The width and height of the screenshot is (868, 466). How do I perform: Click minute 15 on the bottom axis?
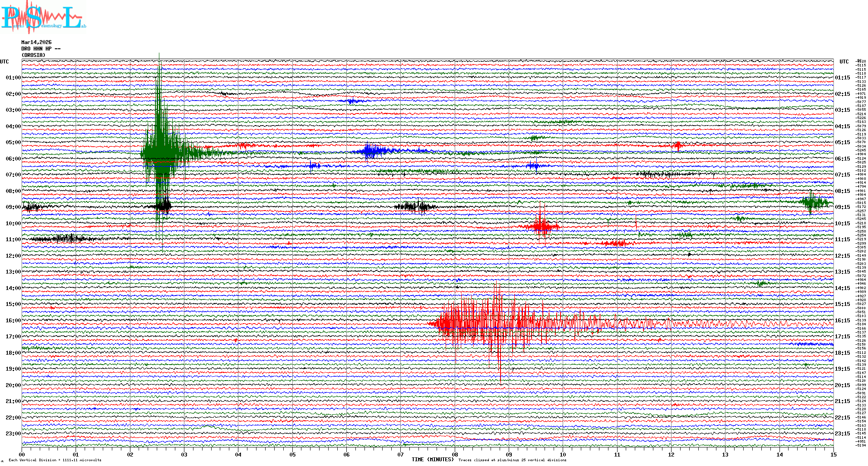point(833,454)
